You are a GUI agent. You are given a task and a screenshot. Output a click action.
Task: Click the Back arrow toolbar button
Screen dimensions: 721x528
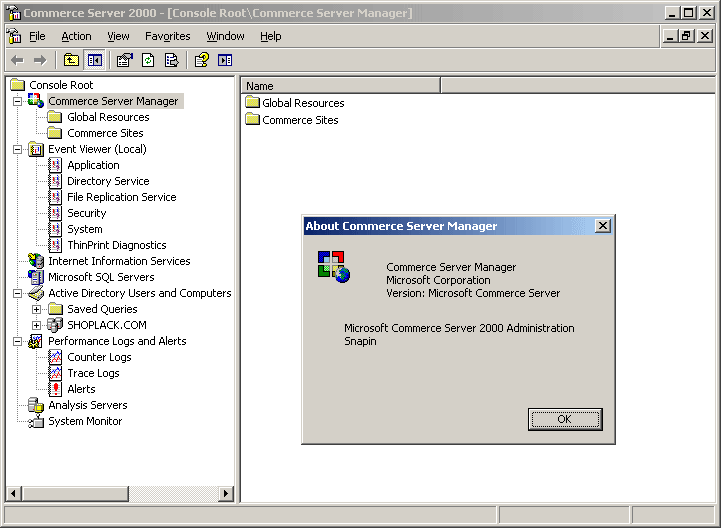(x=17, y=60)
